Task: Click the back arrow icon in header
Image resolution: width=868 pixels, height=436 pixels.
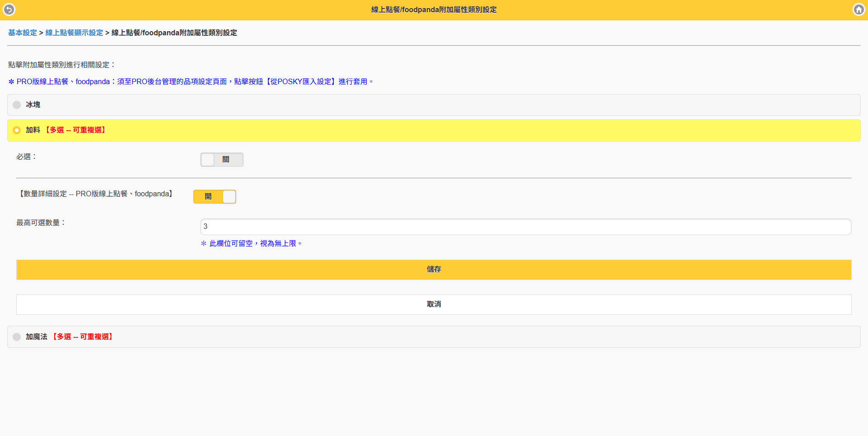Action: 9,9
